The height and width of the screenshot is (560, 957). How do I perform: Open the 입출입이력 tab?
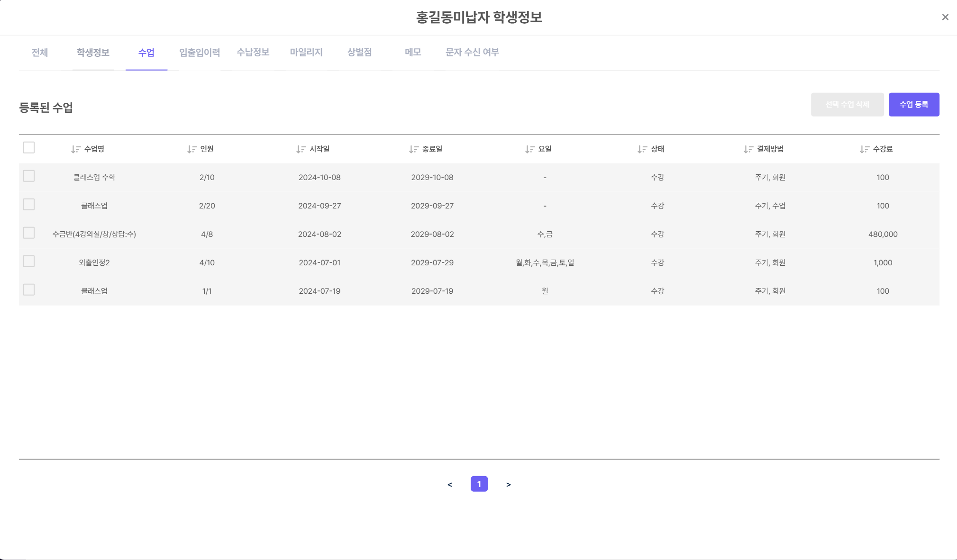tap(200, 52)
